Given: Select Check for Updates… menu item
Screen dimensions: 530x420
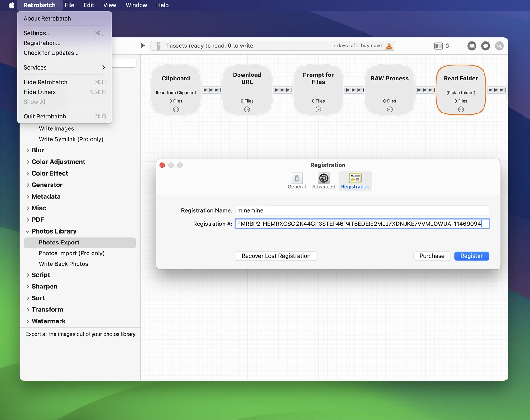Looking at the screenshot, I should [x=65, y=53].
